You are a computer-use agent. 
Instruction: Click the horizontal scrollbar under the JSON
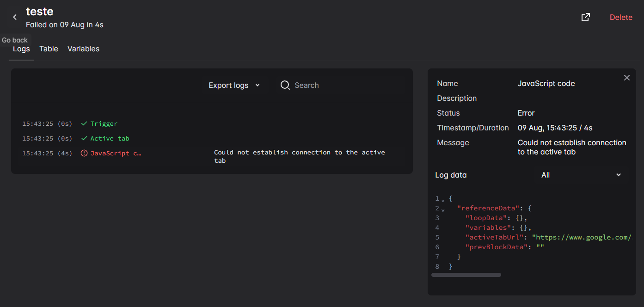(x=466, y=275)
